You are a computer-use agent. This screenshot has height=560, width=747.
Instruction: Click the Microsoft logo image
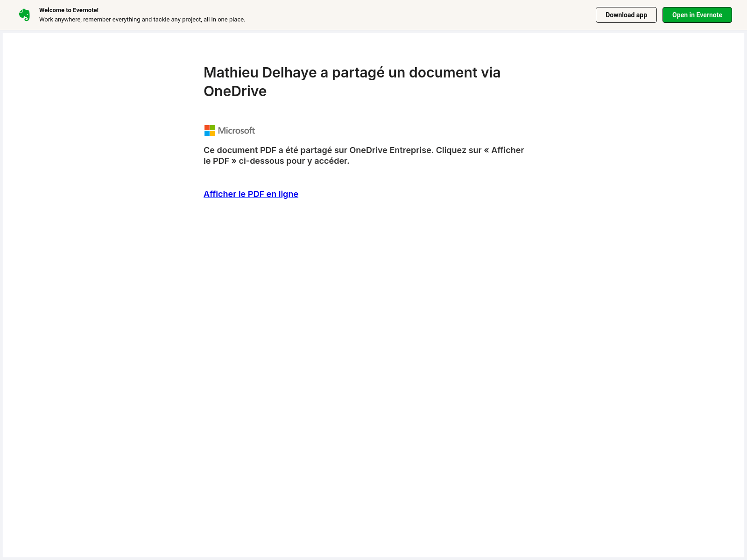[230, 131]
